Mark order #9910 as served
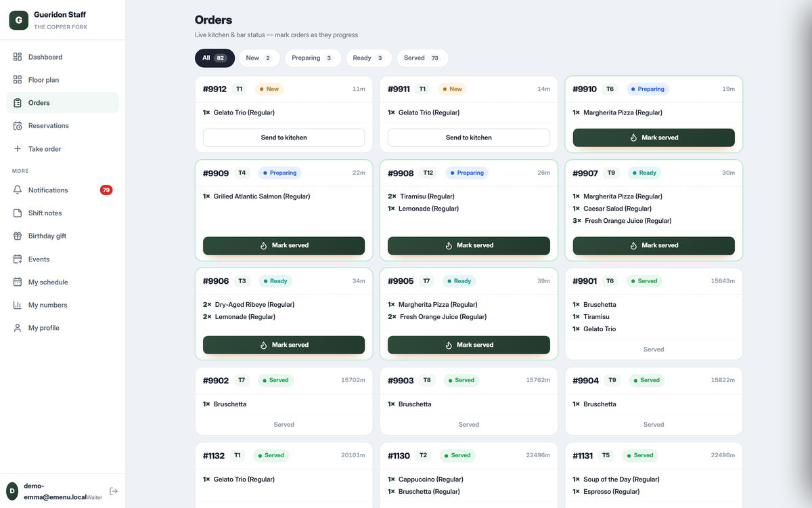The width and height of the screenshot is (812, 508). pyautogui.click(x=654, y=137)
